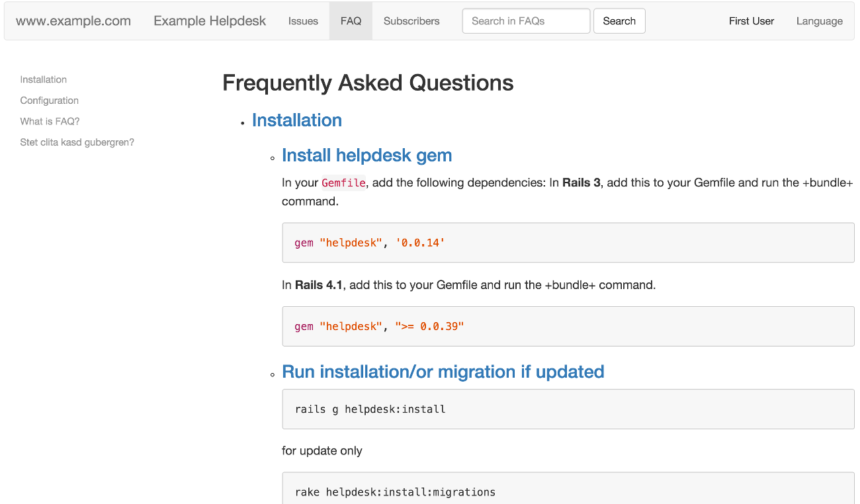Focus the Search in FAQs field

526,21
